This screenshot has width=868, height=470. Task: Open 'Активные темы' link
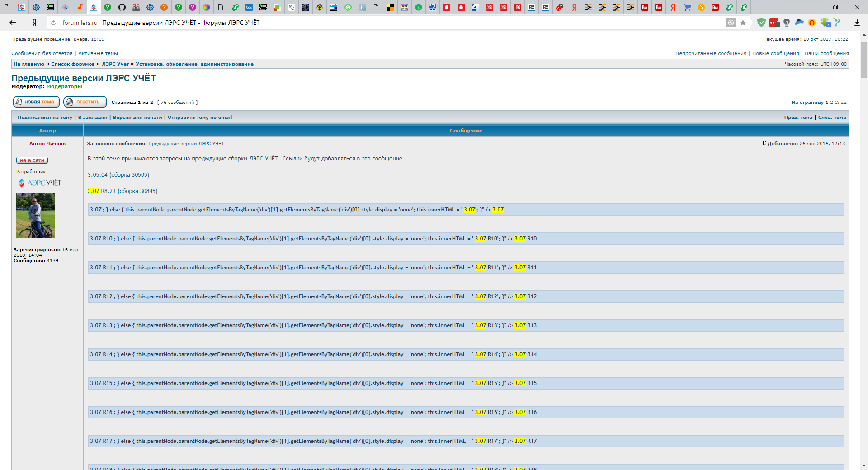tap(98, 53)
